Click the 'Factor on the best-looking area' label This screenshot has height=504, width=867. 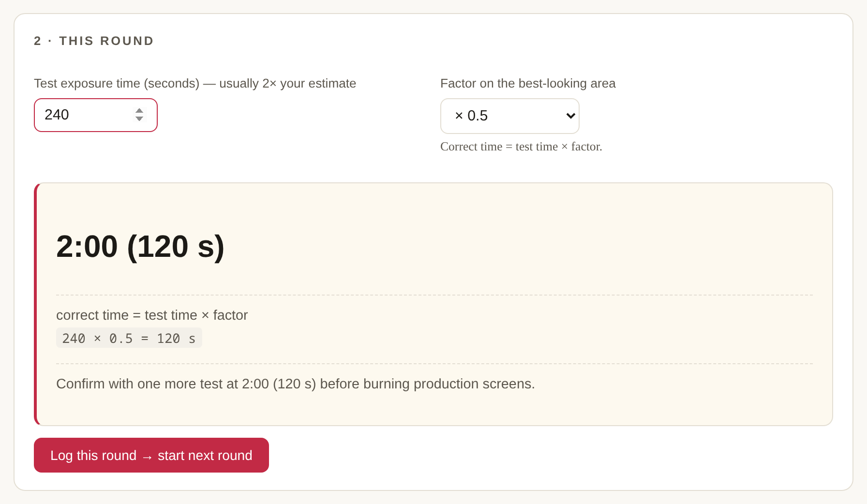[x=528, y=83]
